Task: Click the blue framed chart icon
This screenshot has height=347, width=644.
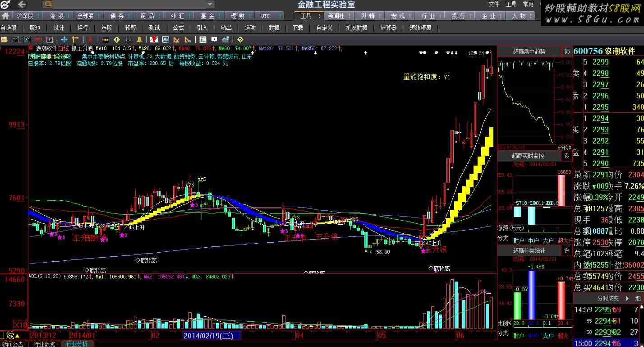Action: tap(166, 40)
